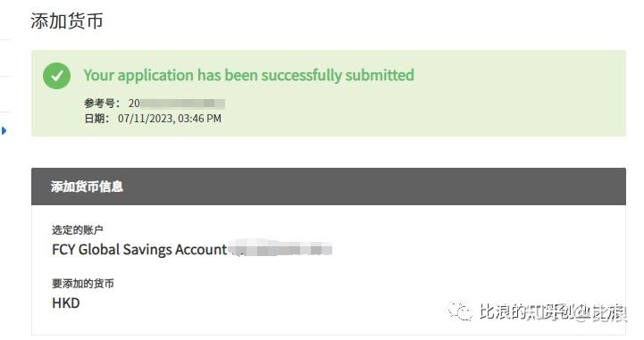Click the blurred reference number

(177, 104)
